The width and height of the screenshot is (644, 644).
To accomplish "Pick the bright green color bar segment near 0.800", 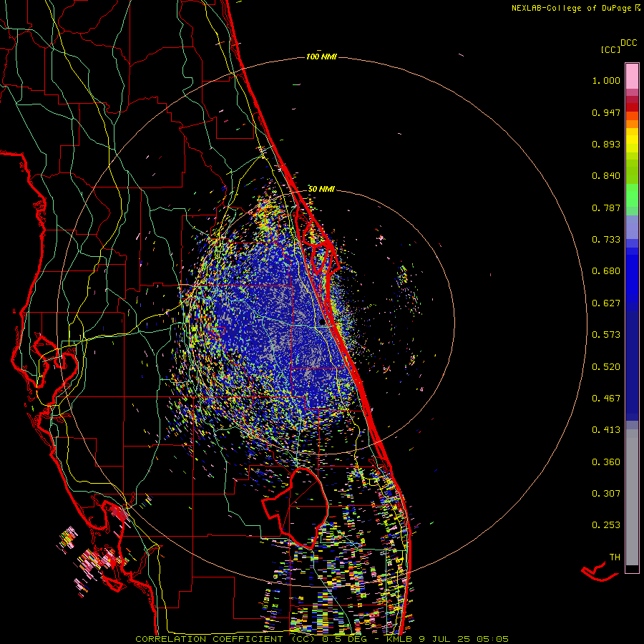I will [x=632, y=195].
